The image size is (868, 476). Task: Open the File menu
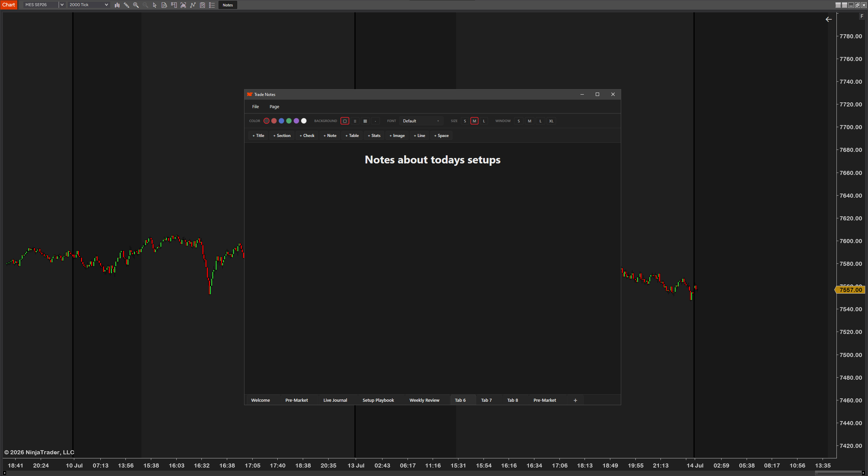pos(255,106)
